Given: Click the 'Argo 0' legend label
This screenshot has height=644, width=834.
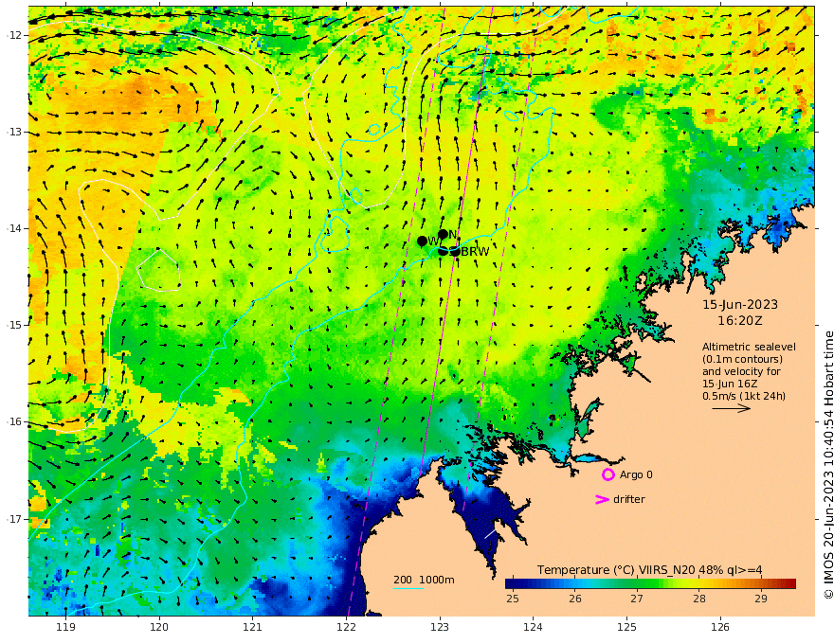Looking at the screenshot, I should (636, 474).
